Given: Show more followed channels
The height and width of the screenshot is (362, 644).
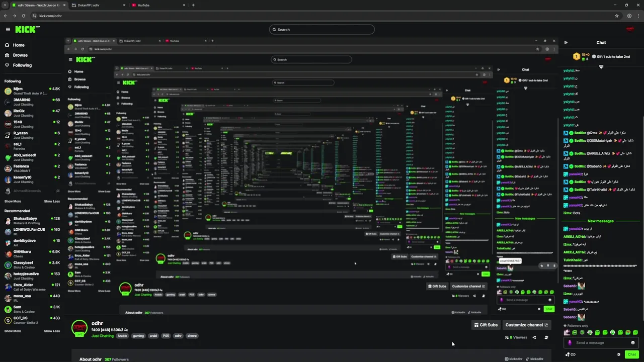Looking at the screenshot, I should (x=13, y=201).
